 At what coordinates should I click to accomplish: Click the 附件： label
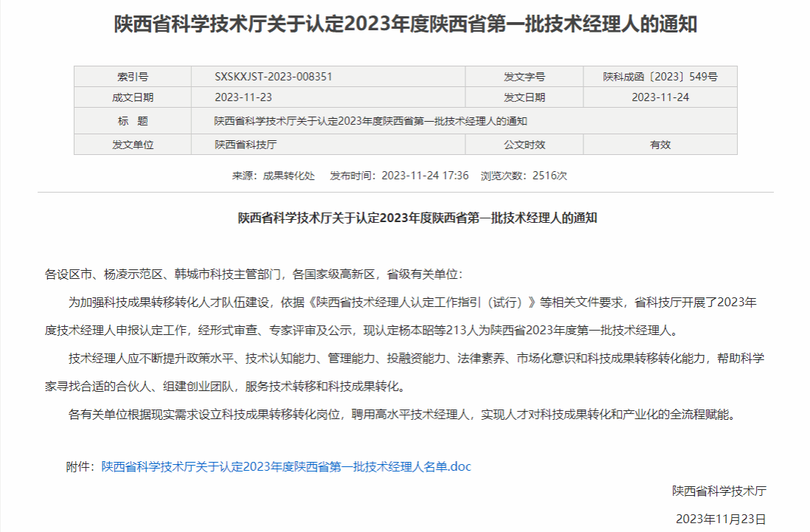point(81,466)
